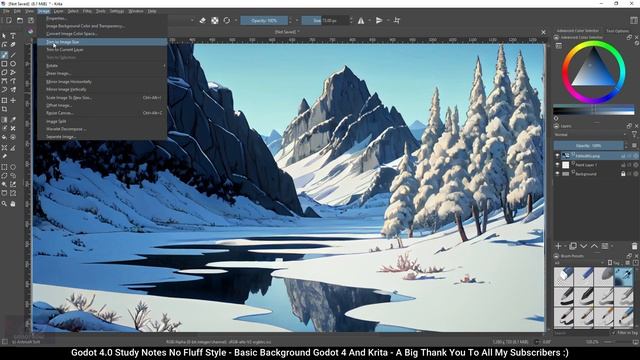This screenshot has height=360, width=640.
Task: Open an existing document from toolbar
Action: point(20,20)
